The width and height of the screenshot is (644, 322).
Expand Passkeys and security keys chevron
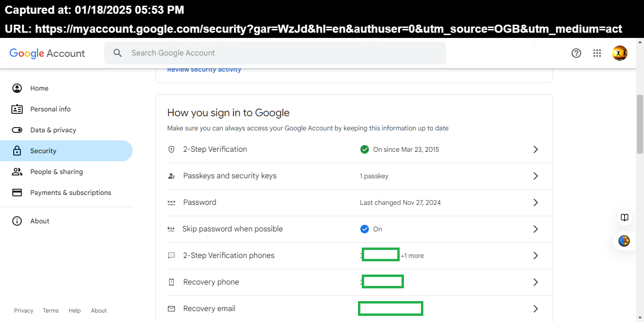(x=536, y=176)
